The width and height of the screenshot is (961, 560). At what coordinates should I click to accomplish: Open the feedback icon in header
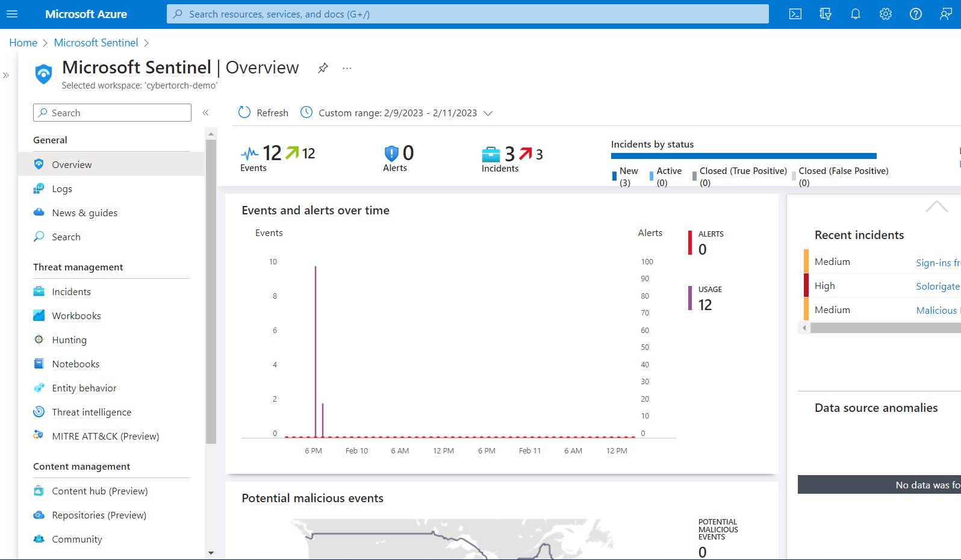click(x=946, y=14)
